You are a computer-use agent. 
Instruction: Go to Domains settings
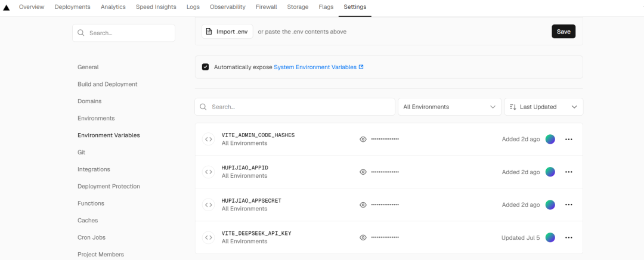[x=89, y=101]
